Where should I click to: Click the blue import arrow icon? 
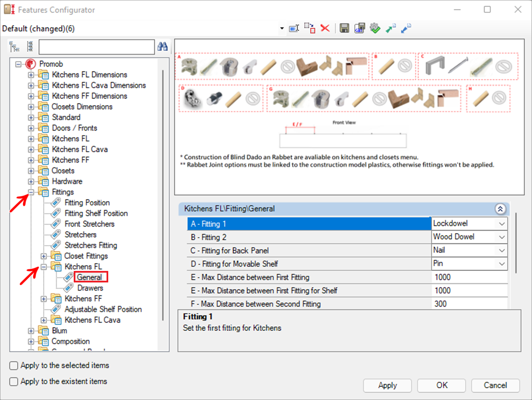pyautogui.click(x=406, y=28)
